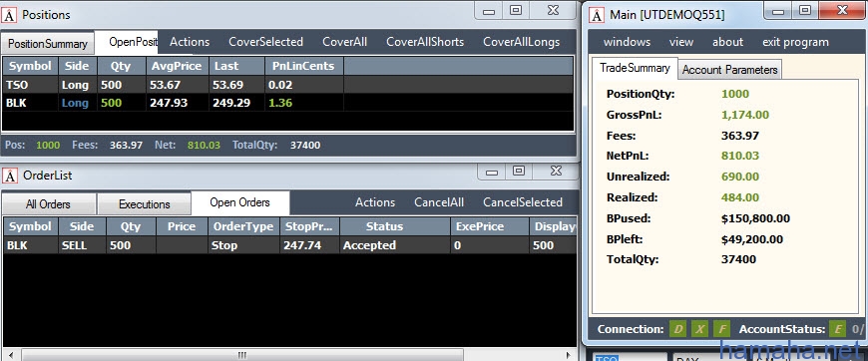Screen dimensions: 868x361
Task: Switch to the OpenPositions tab
Action: click(127, 42)
